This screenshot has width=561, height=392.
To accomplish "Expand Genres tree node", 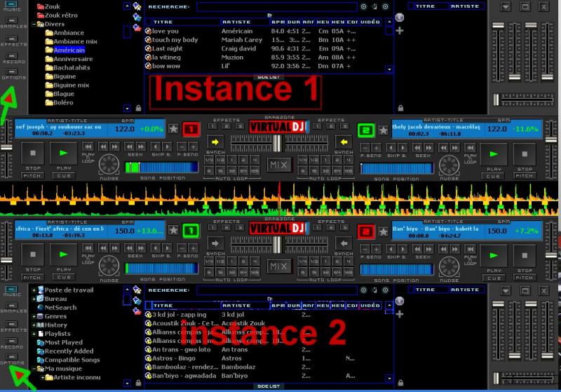I will [34, 316].
